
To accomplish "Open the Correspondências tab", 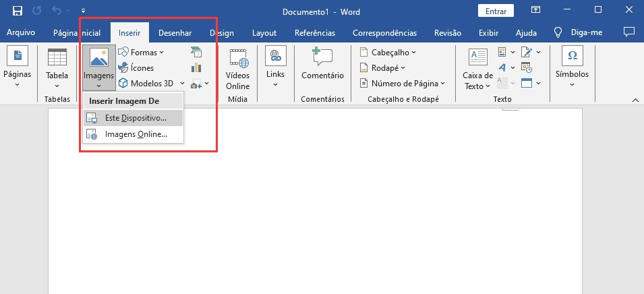I will pos(384,33).
